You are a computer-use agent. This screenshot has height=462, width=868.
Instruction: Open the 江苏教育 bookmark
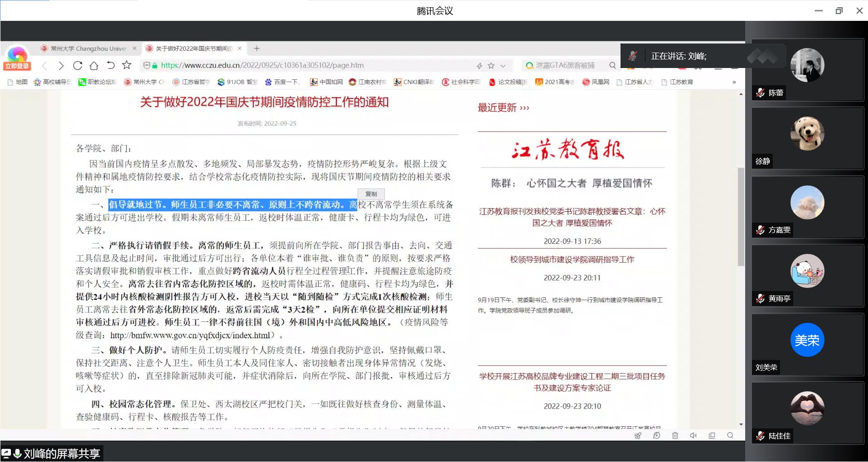tap(677, 82)
